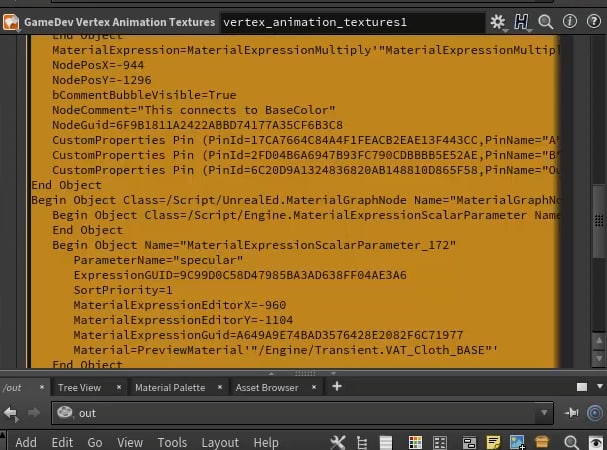
Task: Close the /out tab
Action: click(42, 387)
